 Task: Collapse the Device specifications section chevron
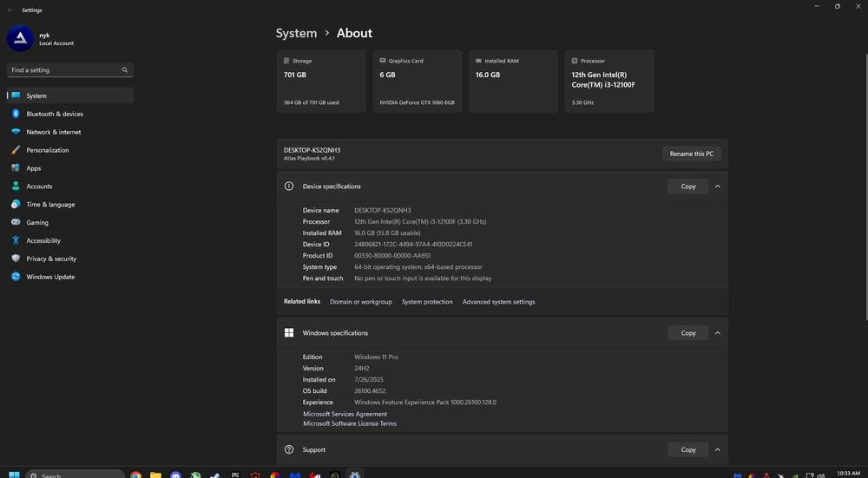(718, 187)
